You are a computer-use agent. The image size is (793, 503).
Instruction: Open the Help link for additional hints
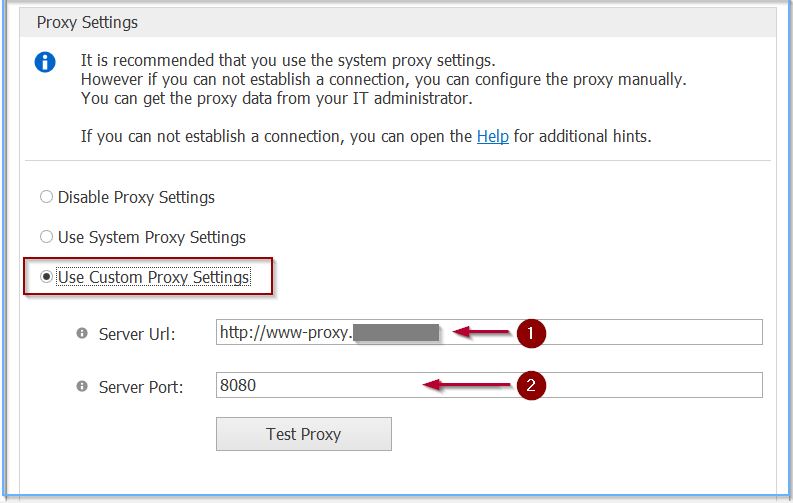[x=492, y=136]
